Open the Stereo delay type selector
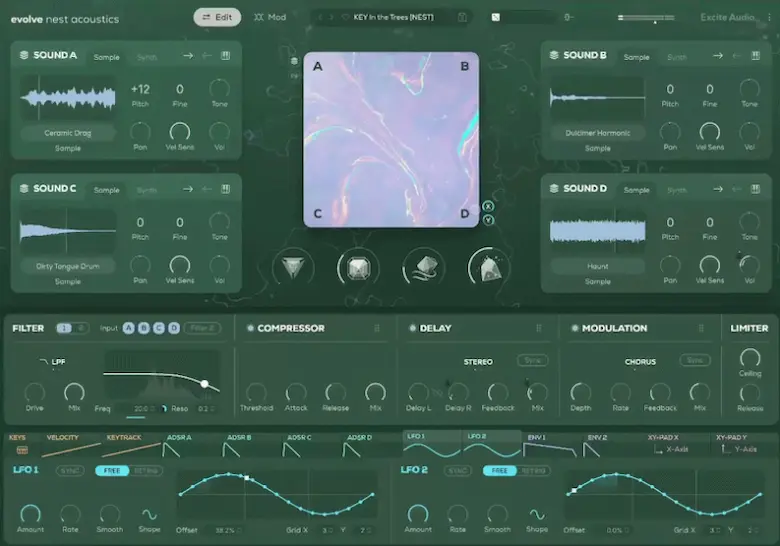The width and height of the screenshot is (780, 546). [x=478, y=362]
